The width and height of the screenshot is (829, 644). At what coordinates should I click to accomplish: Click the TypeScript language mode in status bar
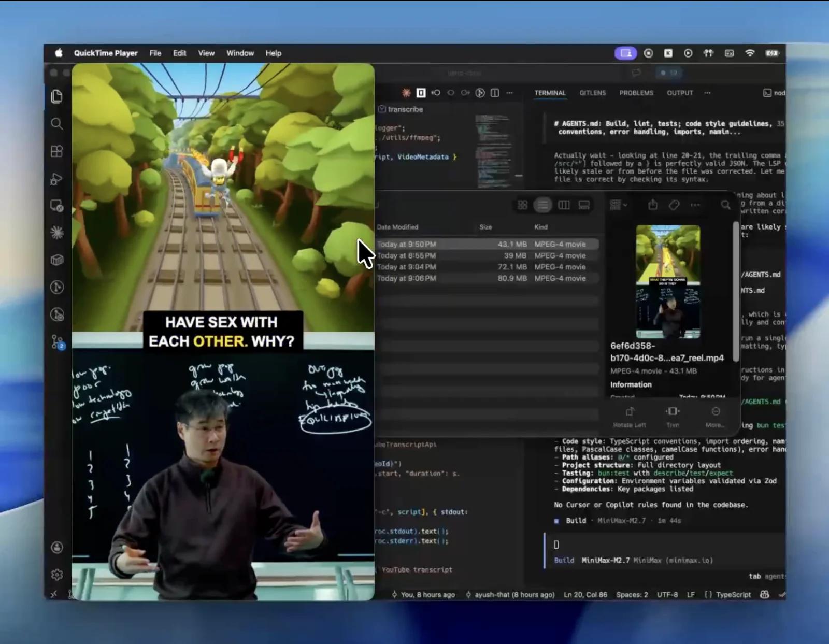point(733,594)
